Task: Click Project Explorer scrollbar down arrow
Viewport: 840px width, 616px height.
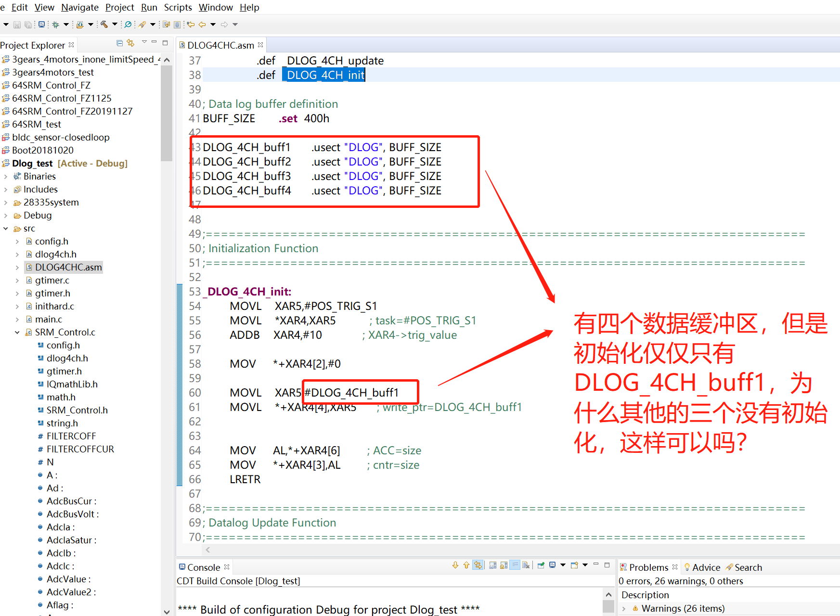Action: tap(167, 612)
